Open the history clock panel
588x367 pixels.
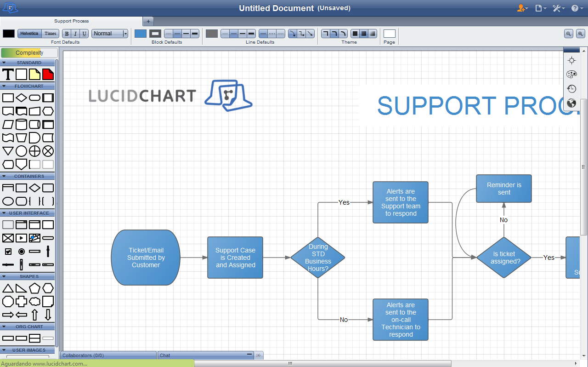(x=571, y=89)
